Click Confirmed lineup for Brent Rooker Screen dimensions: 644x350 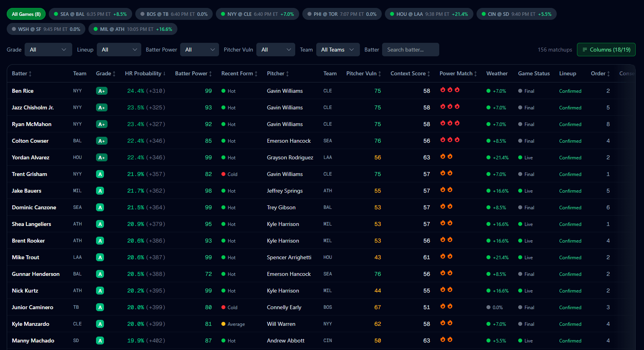click(x=570, y=241)
